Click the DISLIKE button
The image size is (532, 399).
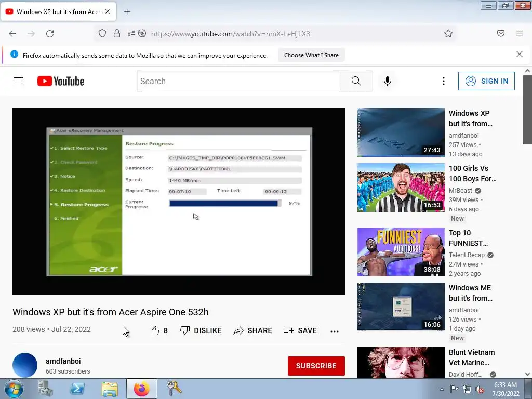[201, 330]
